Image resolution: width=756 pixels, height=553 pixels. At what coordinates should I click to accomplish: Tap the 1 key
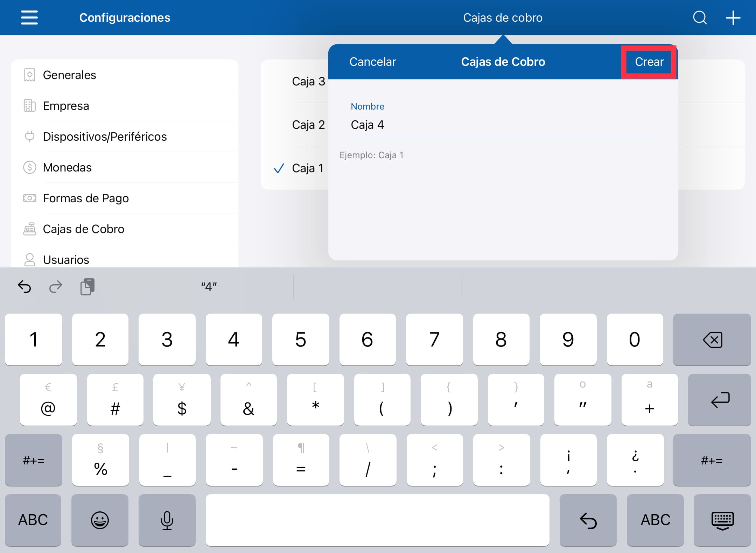34,339
